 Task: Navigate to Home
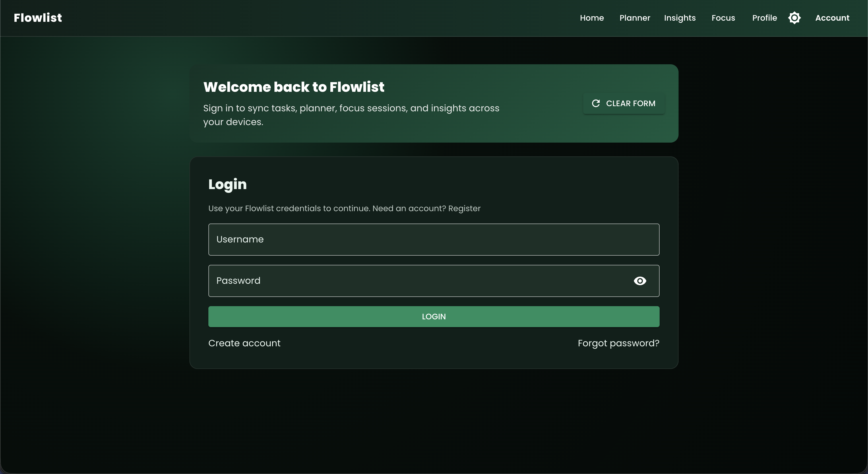(x=592, y=18)
